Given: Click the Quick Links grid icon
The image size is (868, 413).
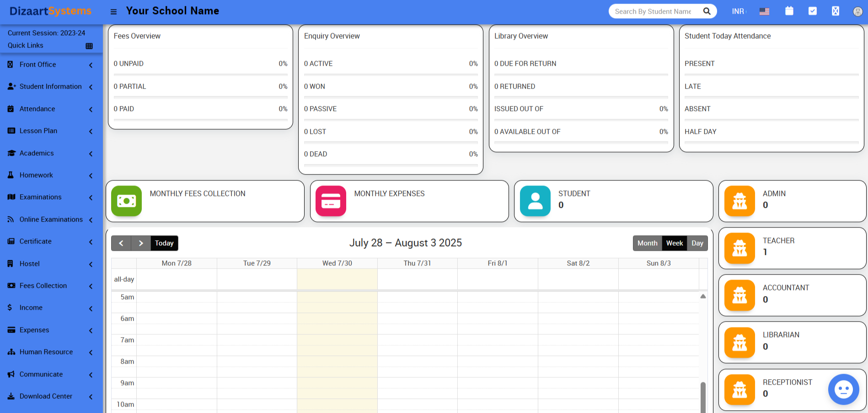Looking at the screenshot, I should (89, 45).
